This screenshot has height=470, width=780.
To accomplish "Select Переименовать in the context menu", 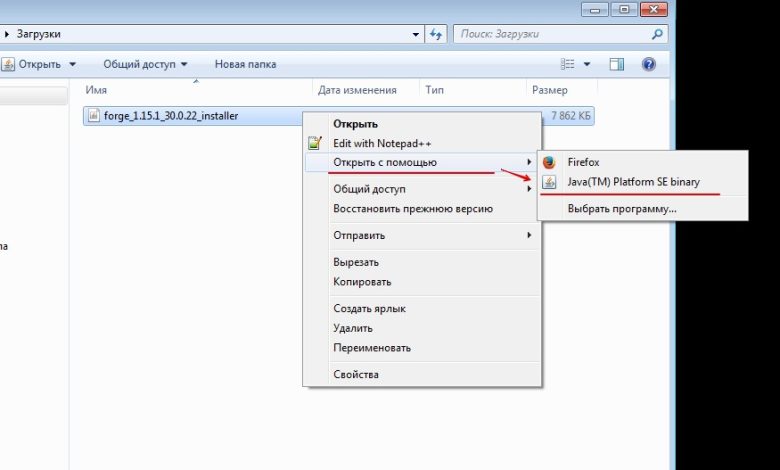I will 372,348.
